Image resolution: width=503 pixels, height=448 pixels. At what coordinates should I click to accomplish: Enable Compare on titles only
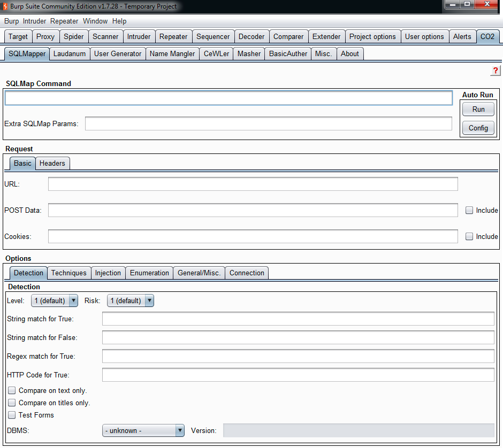click(12, 403)
